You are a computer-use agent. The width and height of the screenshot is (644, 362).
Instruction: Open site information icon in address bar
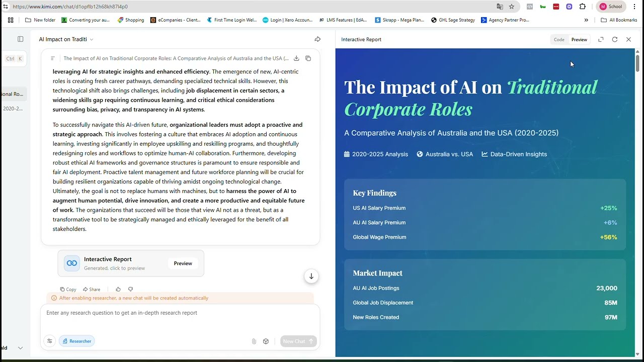(x=6, y=7)
